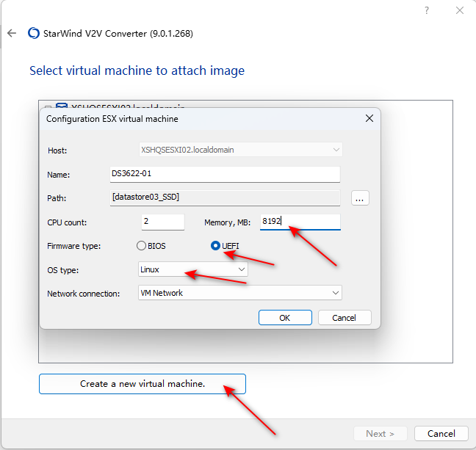Cancel the converter wizard at bottom right
The width and height of the screenshot is (476, 450).
441,434
